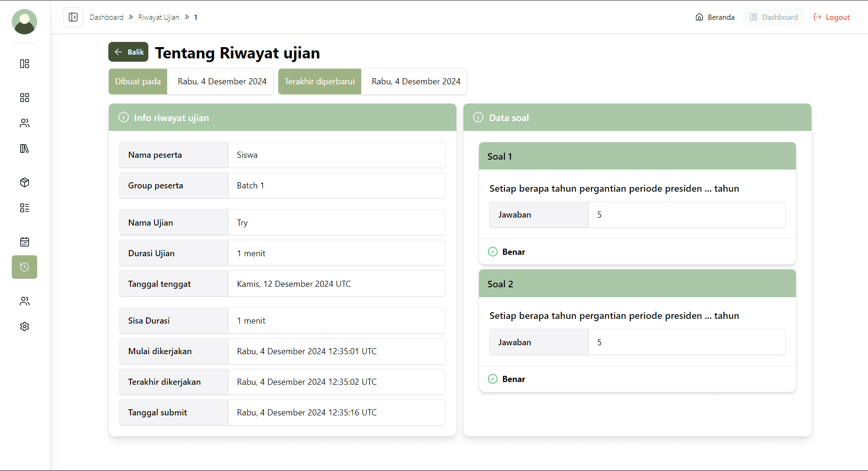Select the highlighted history clock icon
The width and height of the screenshot is (868, 471).
coord(24,267)
